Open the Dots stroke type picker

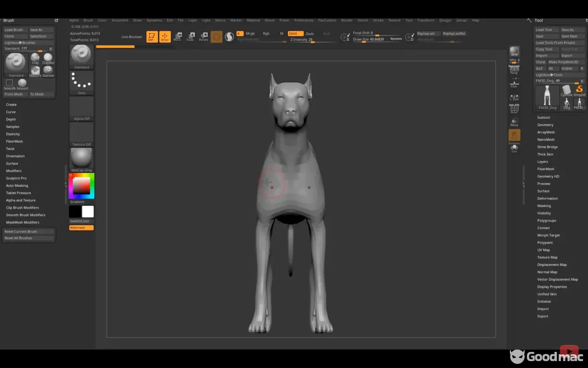(82, 82)
